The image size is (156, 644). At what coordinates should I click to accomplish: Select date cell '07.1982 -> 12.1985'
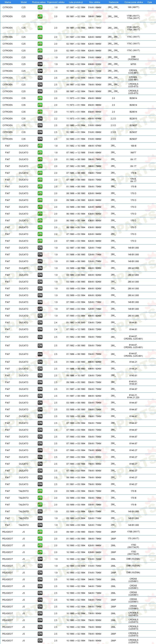76,329
